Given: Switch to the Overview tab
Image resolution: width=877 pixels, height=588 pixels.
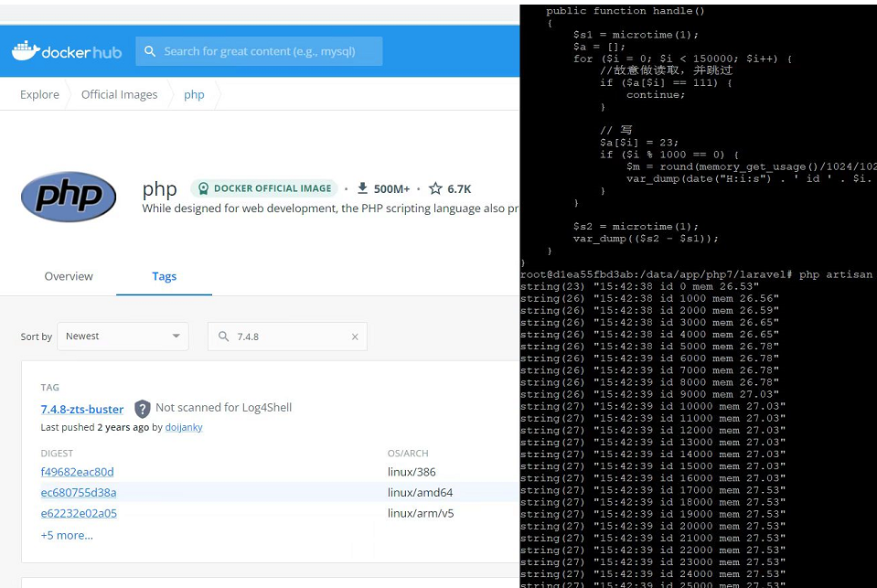Looking at the screenshot, I should 69,276.
